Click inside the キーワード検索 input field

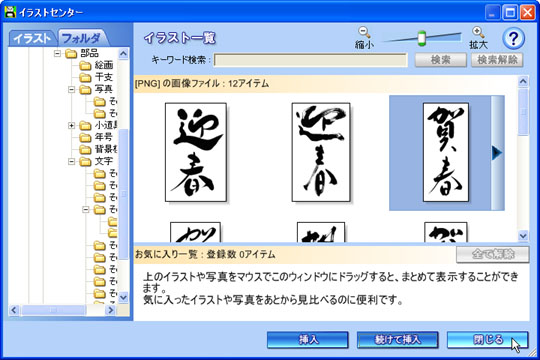point(310,60)
